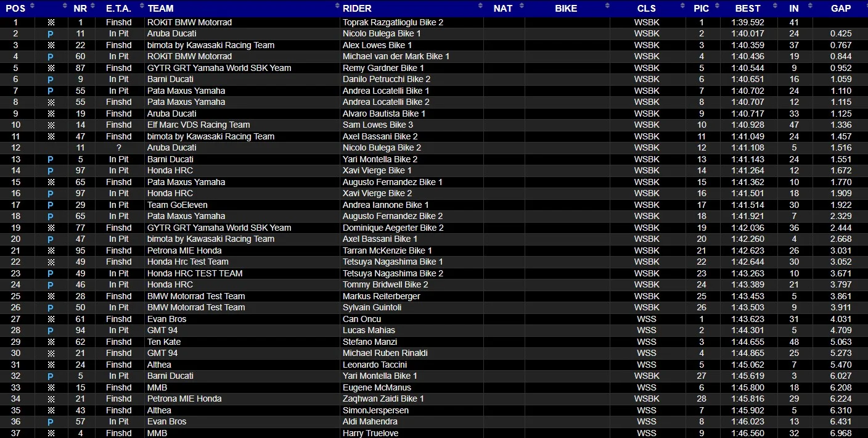The width and height of the screenshot is (868, 438).
Task: Click the CLS column header
Action: click(647, 8)
